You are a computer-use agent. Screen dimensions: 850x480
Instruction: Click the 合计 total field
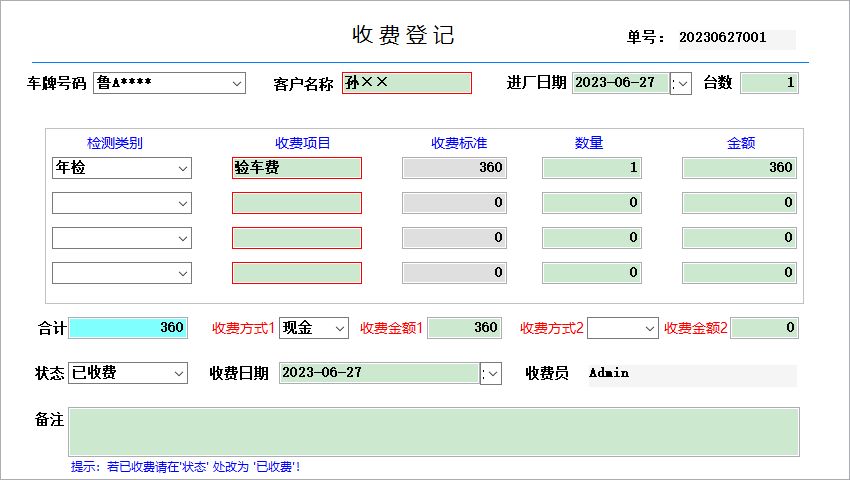tap(128, 328)
